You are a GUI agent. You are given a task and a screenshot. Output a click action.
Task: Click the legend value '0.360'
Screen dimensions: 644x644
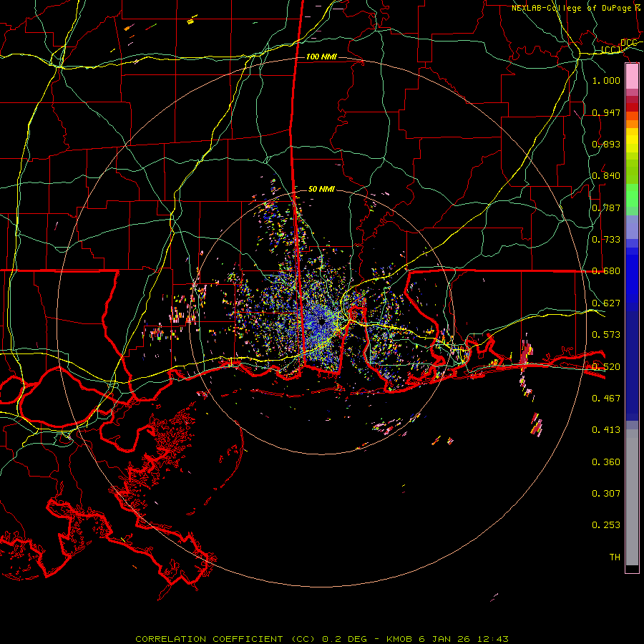click(x=606, y=462)
